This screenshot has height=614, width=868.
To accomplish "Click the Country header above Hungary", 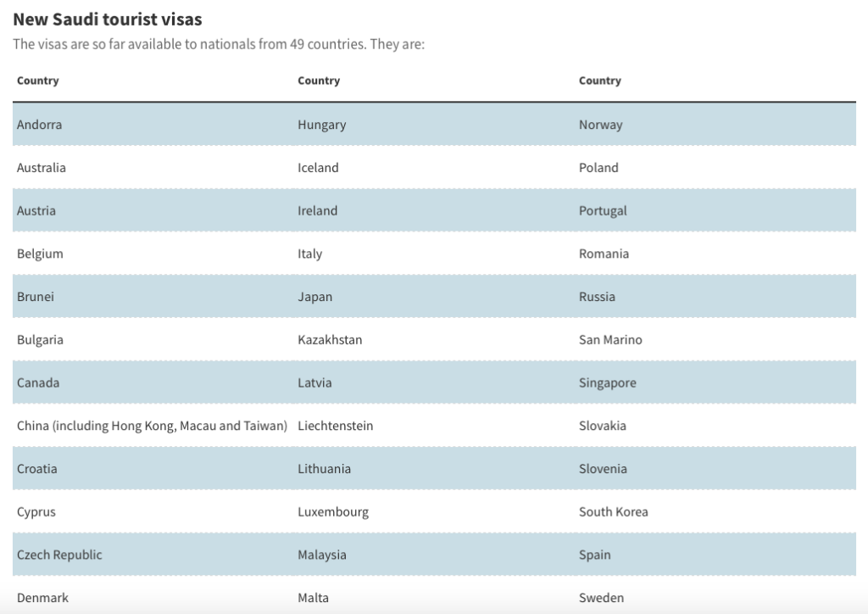I will point(319,81).
